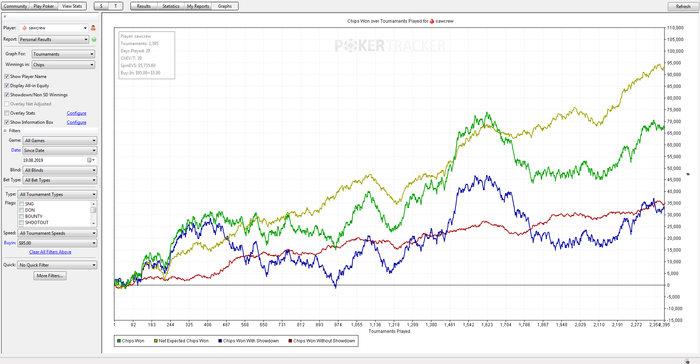
Task: Check the DON flag
Action: [21, 210]
